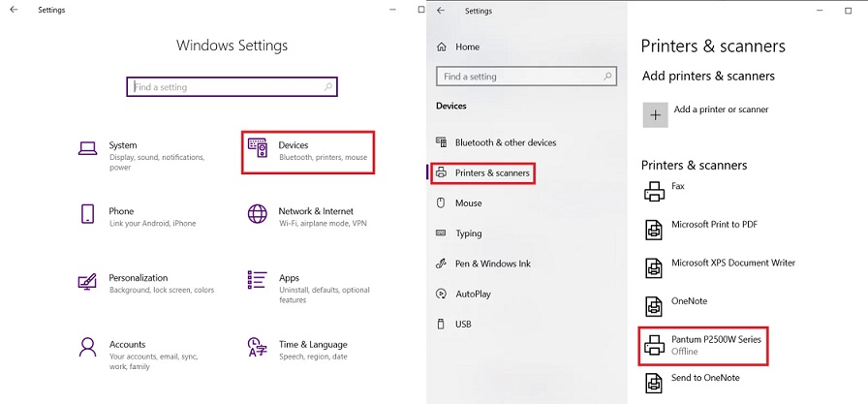
Task: Open the Personalization settings label
Action: click(x=139, y=278)
